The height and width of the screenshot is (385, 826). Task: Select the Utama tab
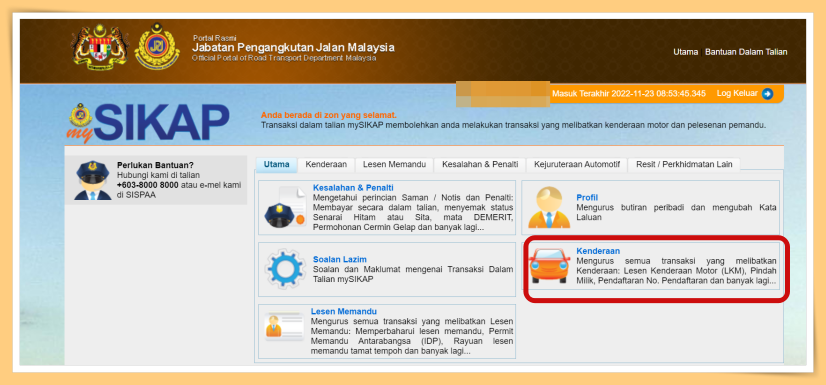pyautogui.click(x=277, y=164)
